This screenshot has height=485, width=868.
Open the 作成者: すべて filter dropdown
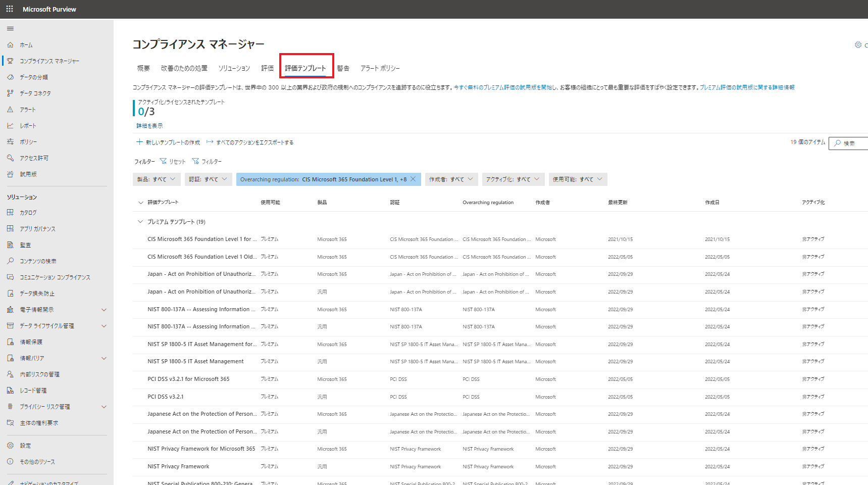(x=451, y=179)
